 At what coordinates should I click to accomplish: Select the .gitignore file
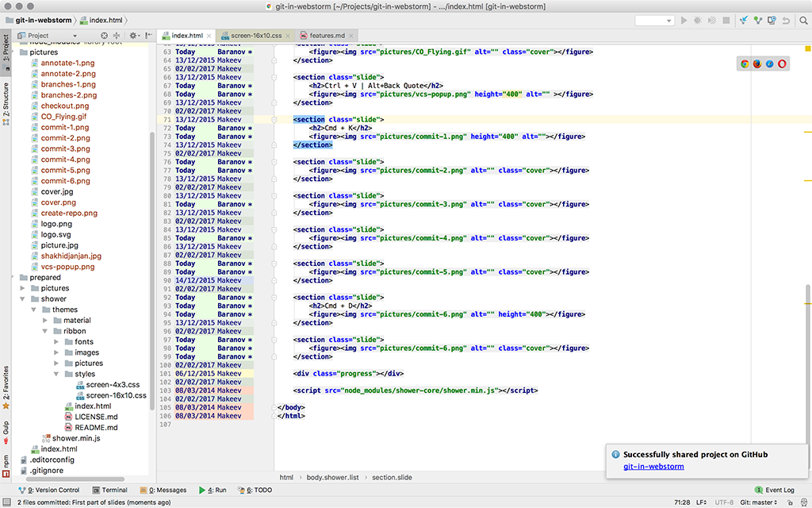pyautogui.click(x=47, y=470)
